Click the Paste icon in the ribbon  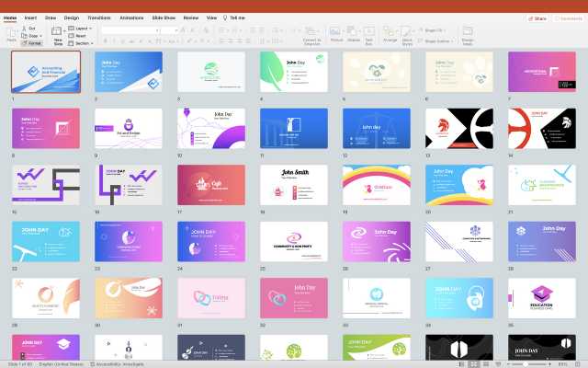click(x=11, y=32)
